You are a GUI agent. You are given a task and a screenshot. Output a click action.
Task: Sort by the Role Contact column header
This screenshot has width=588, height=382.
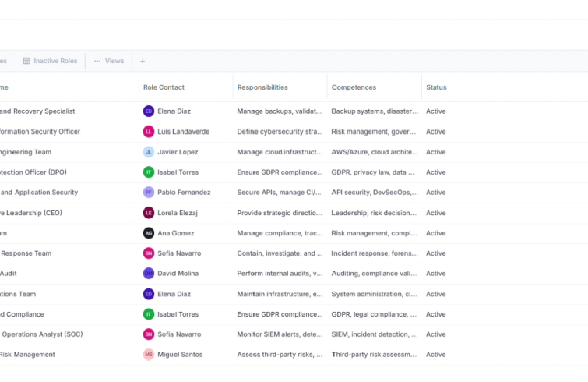pyautogui.click(x=164, y=87)
